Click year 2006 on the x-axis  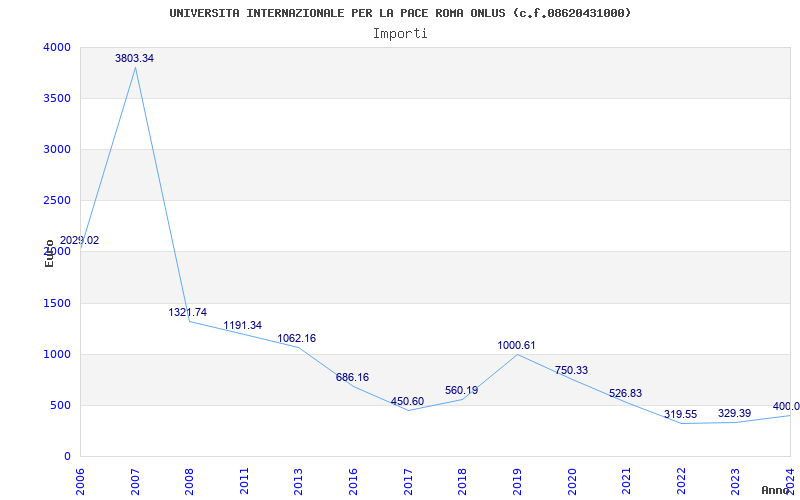(81, 481)
